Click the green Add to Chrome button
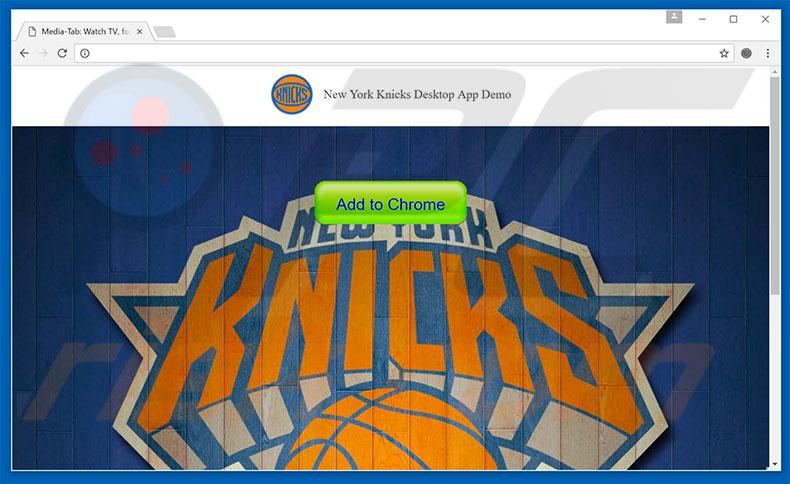Screen dimensions: 790x484 390,203
